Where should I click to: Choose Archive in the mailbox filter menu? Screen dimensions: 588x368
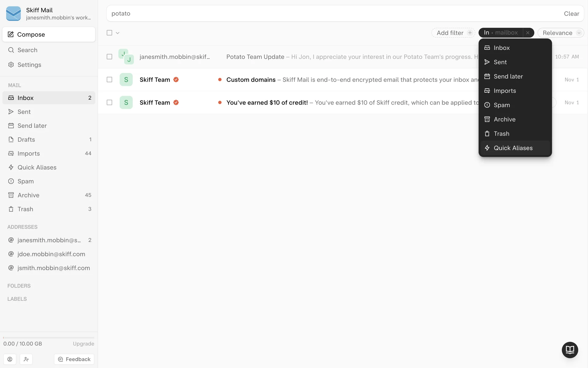pyautogui.click(x=504, y=119)
